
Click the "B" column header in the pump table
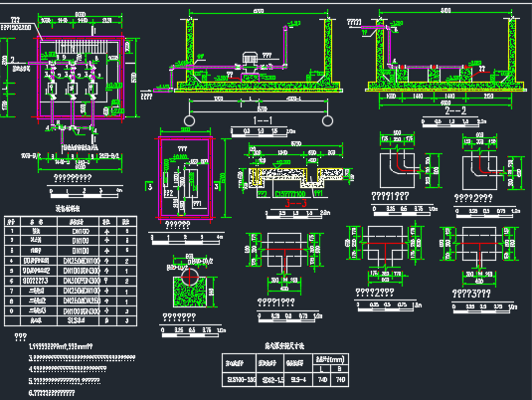pos(340,369)
